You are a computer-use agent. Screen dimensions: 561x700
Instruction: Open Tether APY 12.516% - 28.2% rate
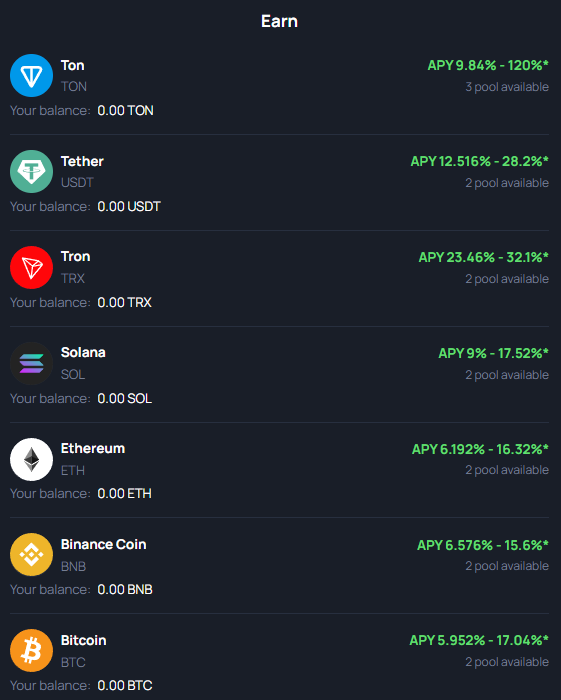pos(479,161)
